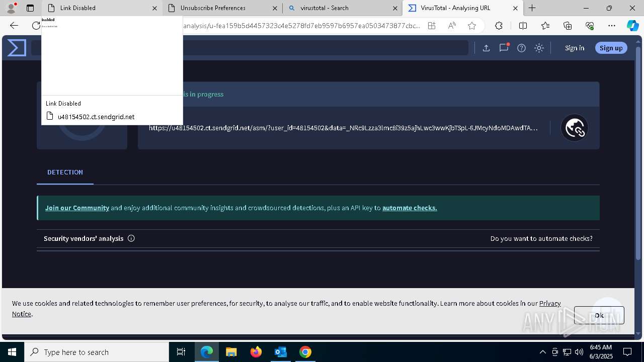Screen dimensions: 644x362
Task: Open Task View on the taskbar
Action: tap(181, 352)
